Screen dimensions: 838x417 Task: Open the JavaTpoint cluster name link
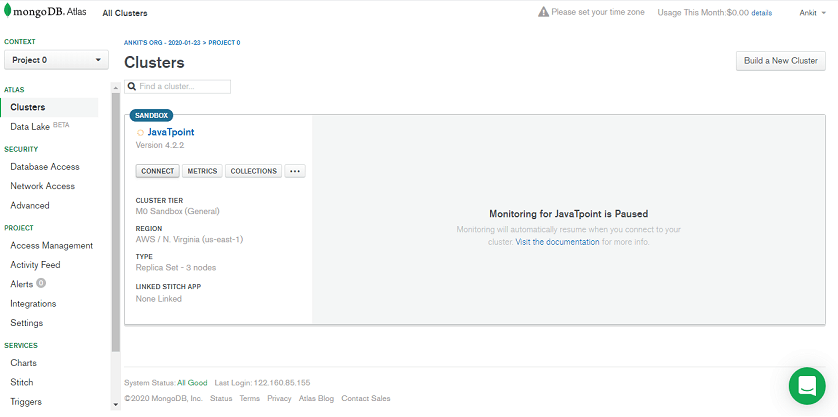click(x=171, y=132)
